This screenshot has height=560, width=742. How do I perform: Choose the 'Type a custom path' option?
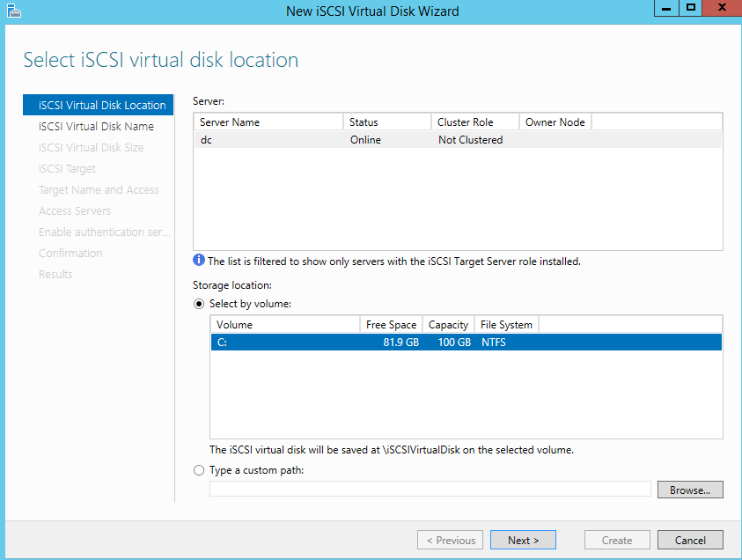click(x=199, y=470)
